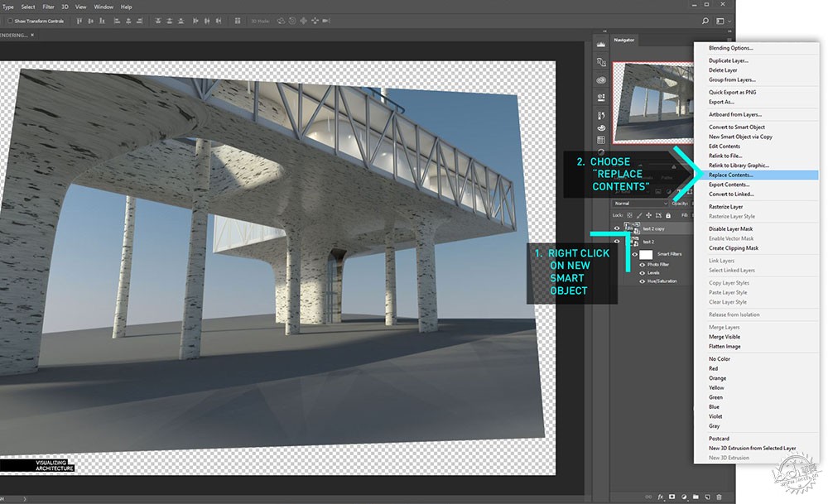The height and width of the screenshot is (504, 828).
Task: Choose Replace Contents from the context menu
Action: (x=756, y=175)
